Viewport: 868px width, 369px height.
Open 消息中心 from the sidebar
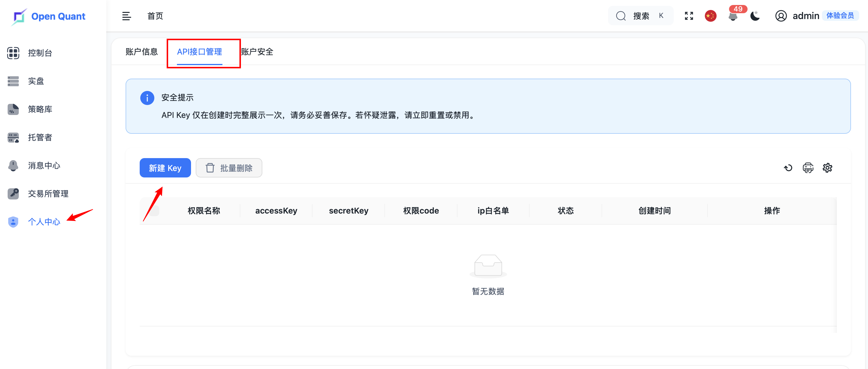point(44,165)
